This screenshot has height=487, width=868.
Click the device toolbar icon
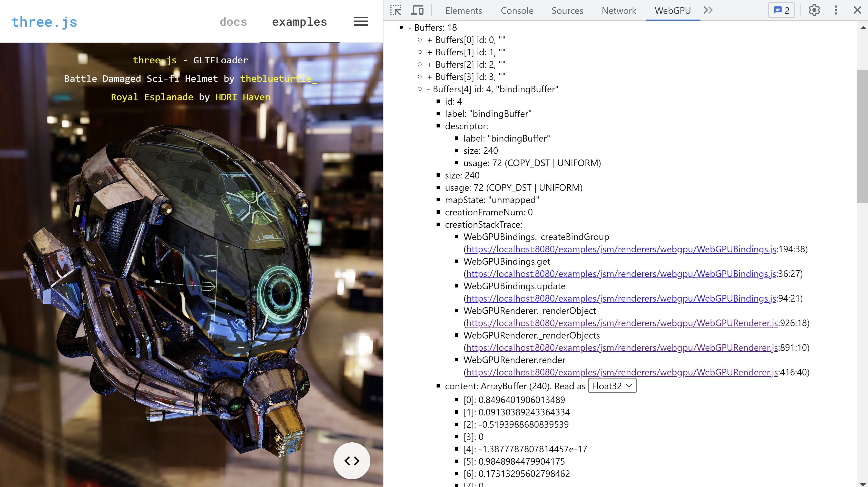(417, 10)
